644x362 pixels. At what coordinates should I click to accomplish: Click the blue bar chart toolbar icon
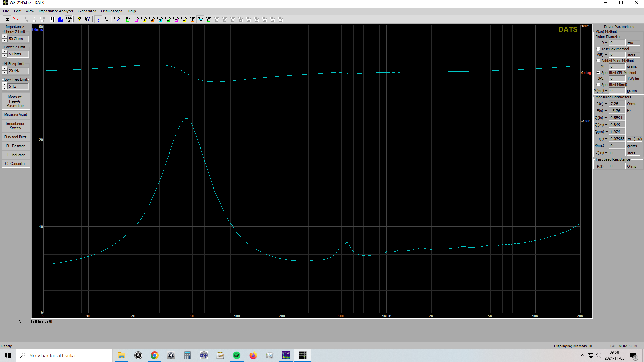pyautogui.click(x=61, y=19)
